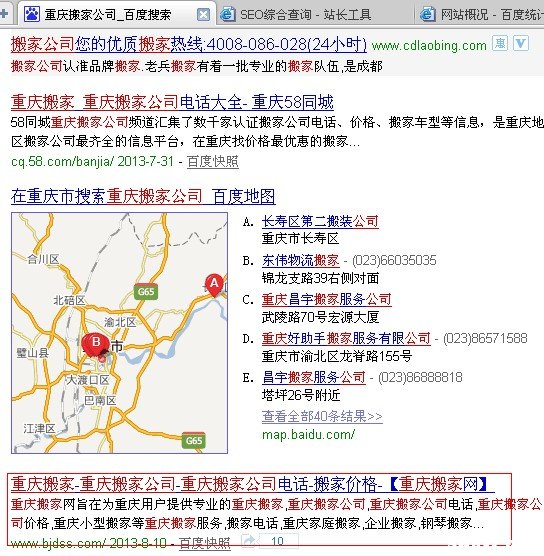This screenshot has width=544, height=556.
Task: Click the 惠 badge icon next to ad
Action: pos(500,43)
